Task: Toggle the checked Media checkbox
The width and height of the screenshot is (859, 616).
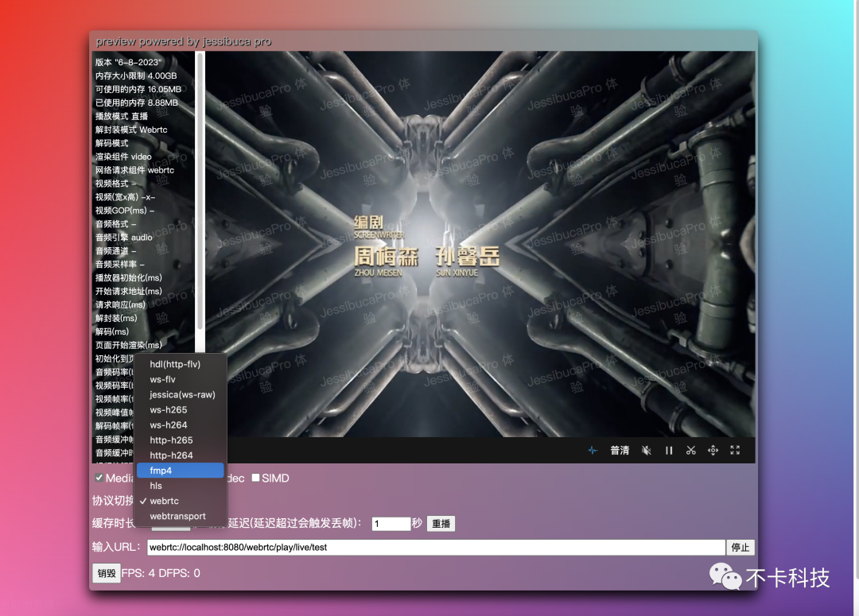Action: pyautogui.click(x=99, y=478)
